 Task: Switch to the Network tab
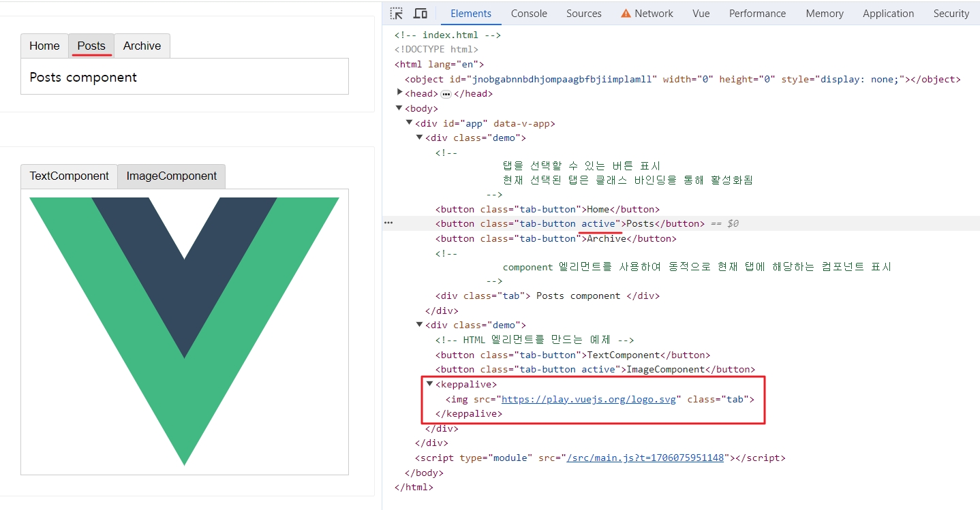pos(647,13)
